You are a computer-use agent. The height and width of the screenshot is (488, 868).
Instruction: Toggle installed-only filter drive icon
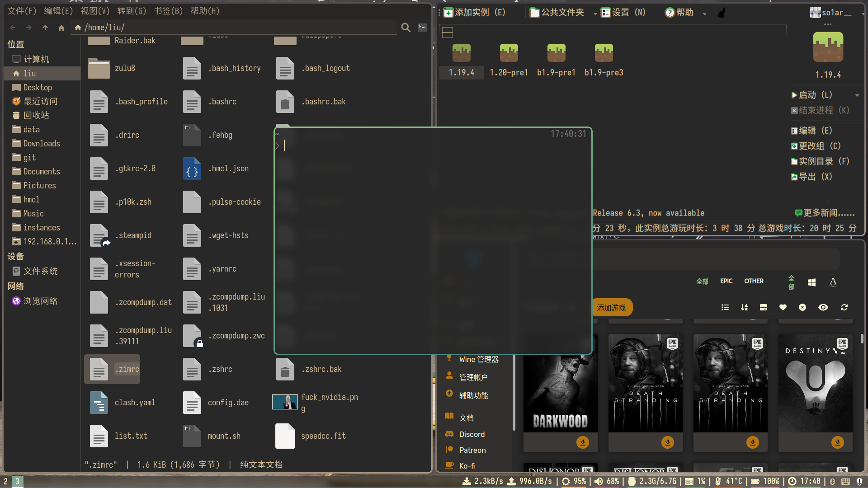pos(764,307)
